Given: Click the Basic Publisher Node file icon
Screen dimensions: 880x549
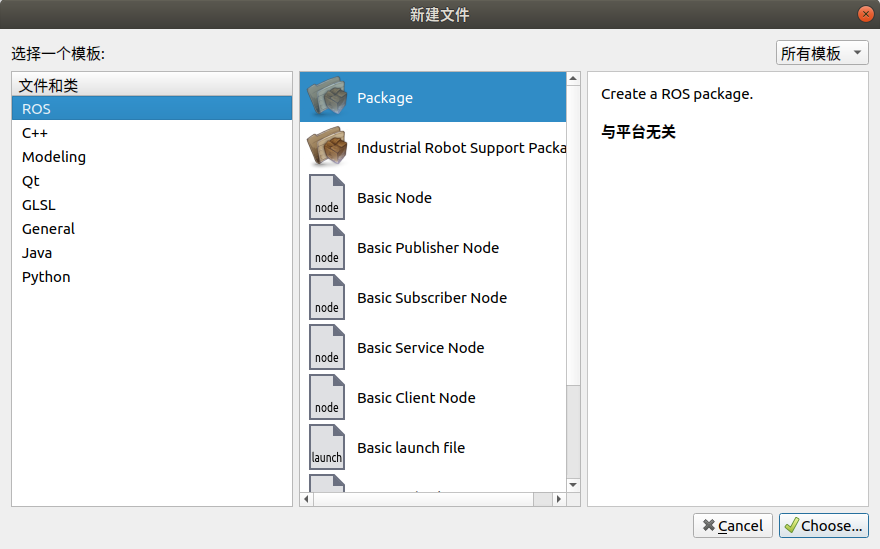Looking at the screenshot, I should pos(327,247).
